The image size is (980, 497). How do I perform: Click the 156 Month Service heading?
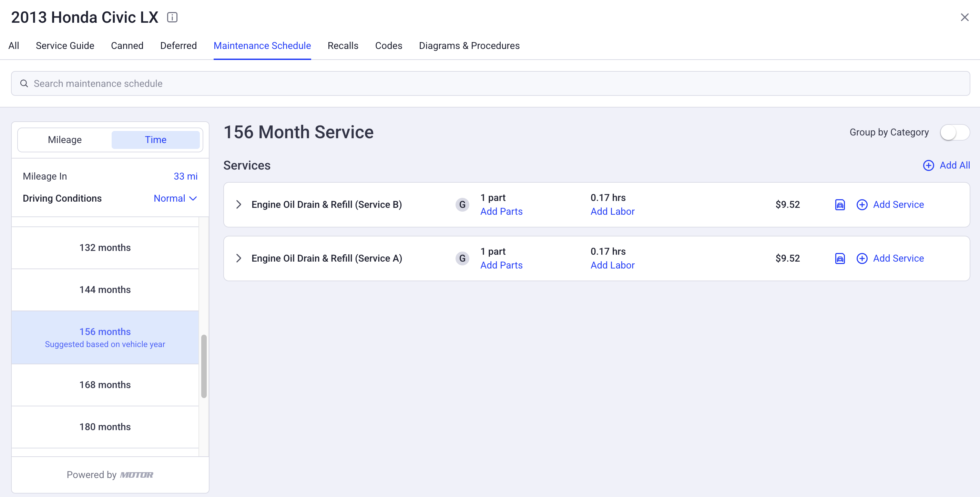[x=299, y=132]
